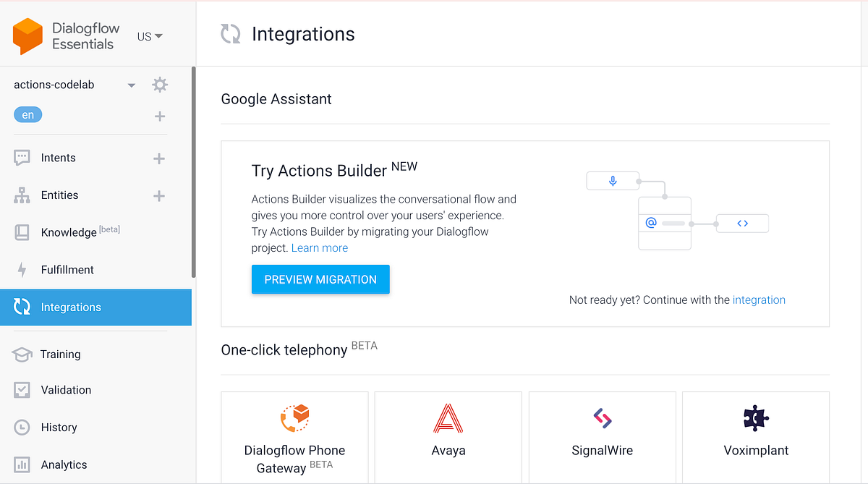868x484 pixels.
Task: Click the PREVIEW MIGRATION button
Action: (x=320, y=279)
